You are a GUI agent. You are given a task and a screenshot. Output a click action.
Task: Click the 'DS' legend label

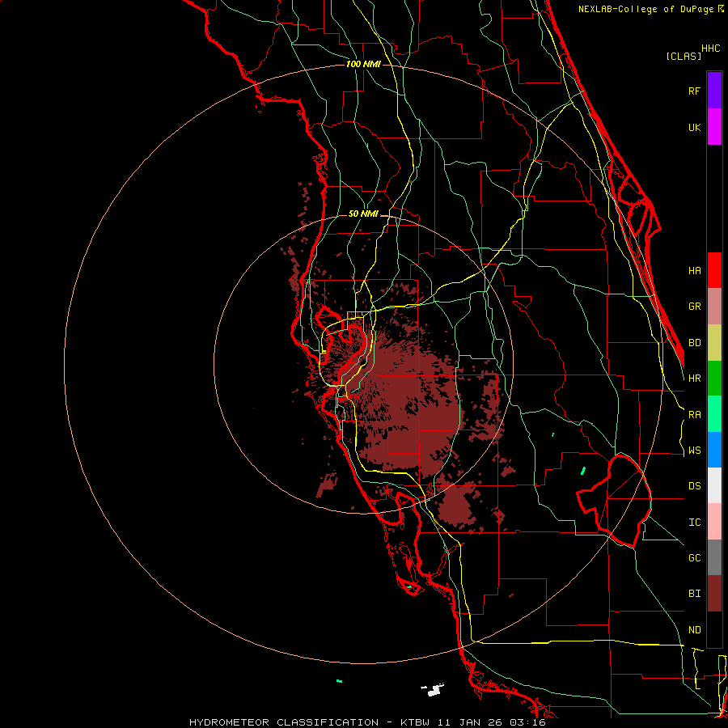click(694, 485)
